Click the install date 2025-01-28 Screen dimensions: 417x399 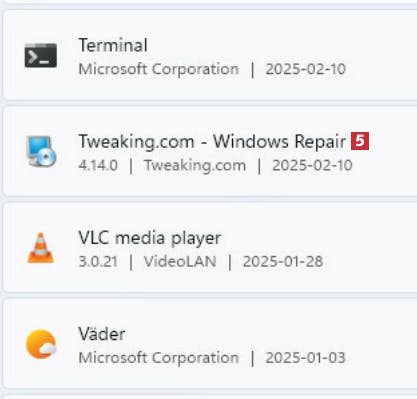coord(283,262)
